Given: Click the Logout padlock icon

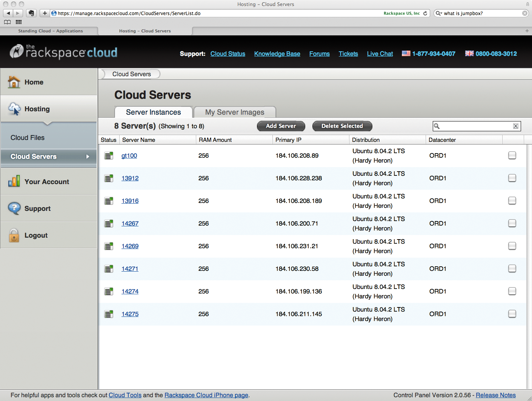Looking at the screenshot, I should point(14,235).
